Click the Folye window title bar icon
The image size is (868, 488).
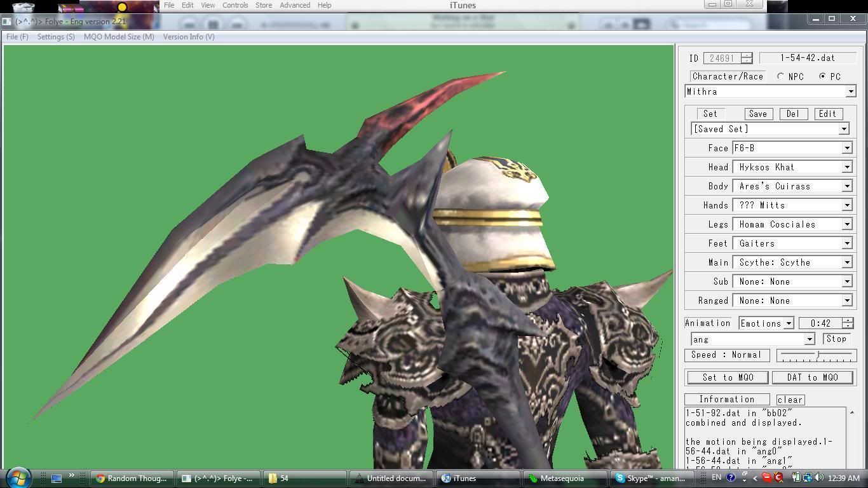tap(6, 21)
